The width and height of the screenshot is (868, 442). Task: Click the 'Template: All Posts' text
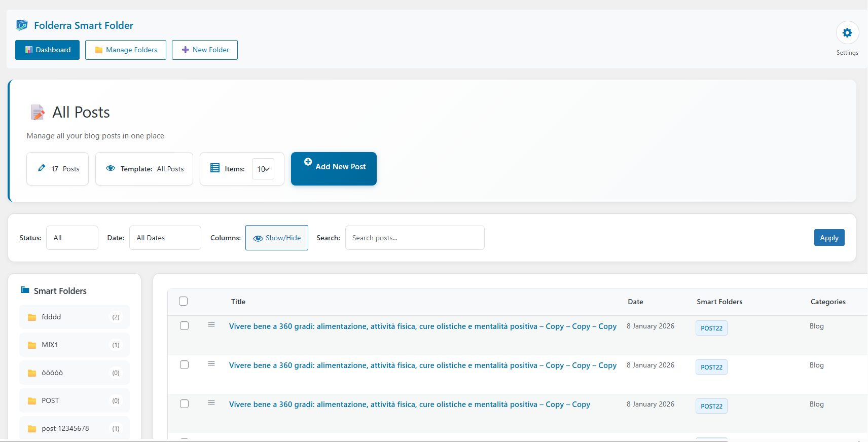(x=152, y=169)
